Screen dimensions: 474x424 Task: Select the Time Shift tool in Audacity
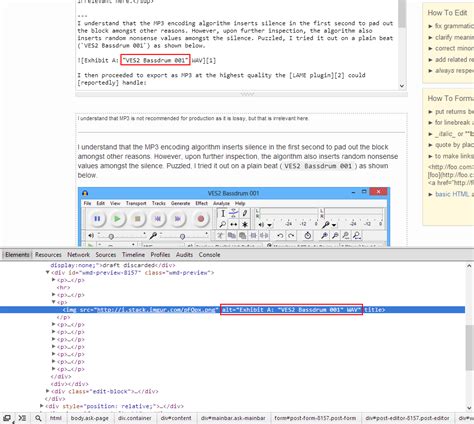click(234, 224)
